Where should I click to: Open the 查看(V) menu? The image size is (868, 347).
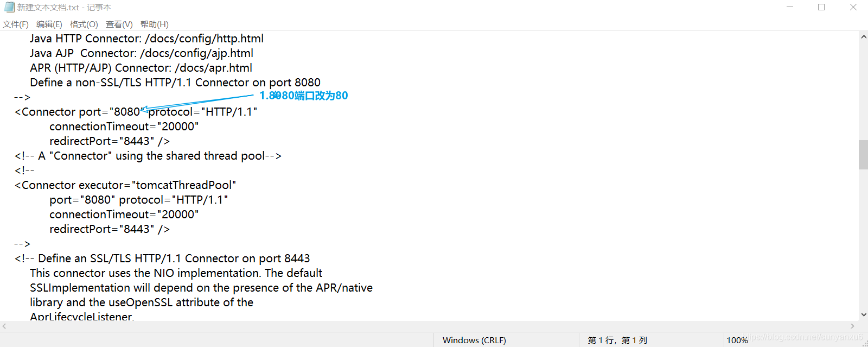point(119,24)
